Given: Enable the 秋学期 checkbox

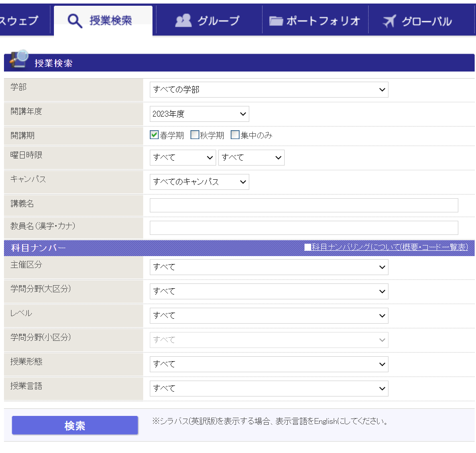Looking at the screenshot, I should click(194, 135).
